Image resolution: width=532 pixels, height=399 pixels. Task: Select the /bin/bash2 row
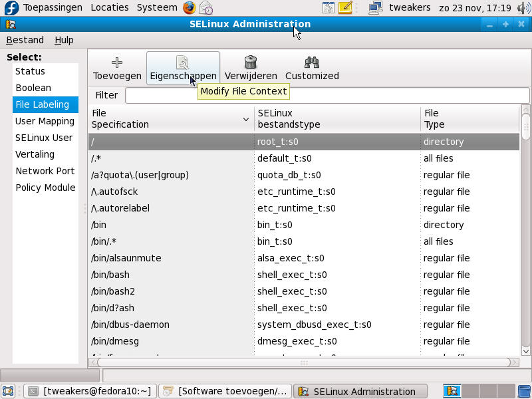click(304, 291)
